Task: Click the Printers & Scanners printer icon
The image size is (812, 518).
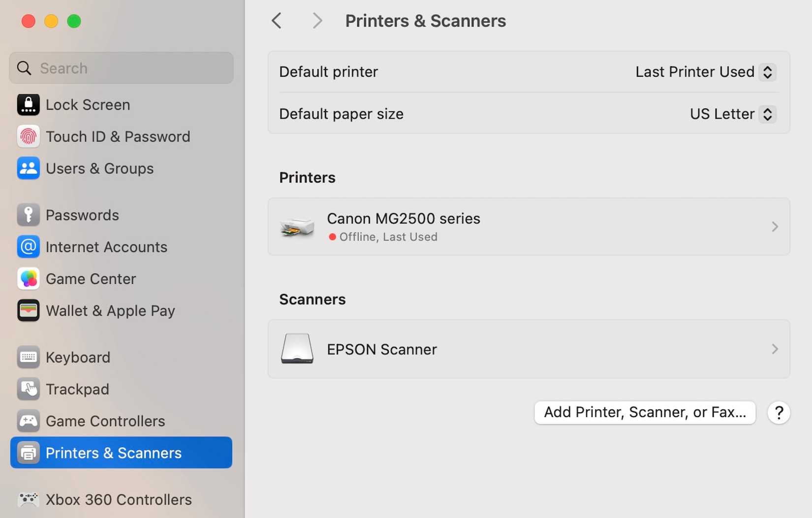Action: tap(28, 453)
